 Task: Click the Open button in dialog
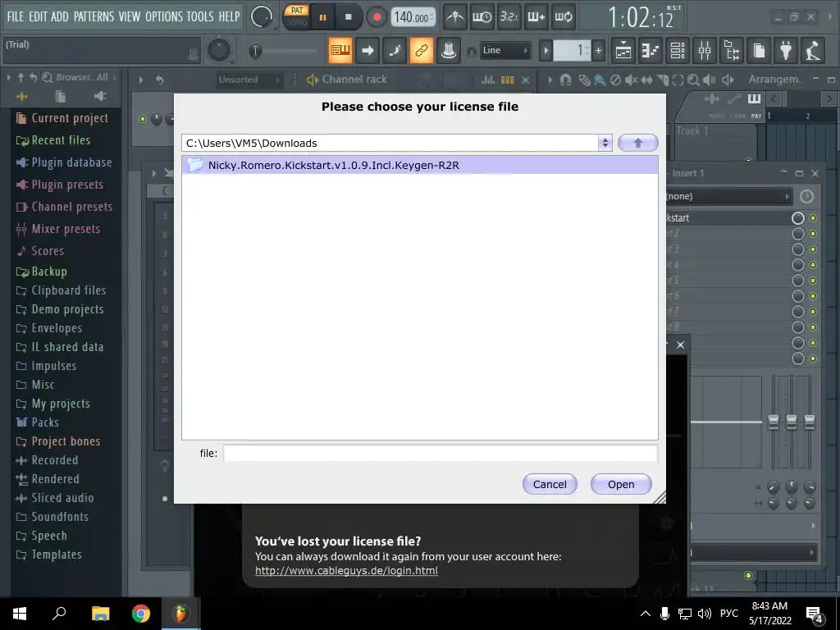[621, 484]
